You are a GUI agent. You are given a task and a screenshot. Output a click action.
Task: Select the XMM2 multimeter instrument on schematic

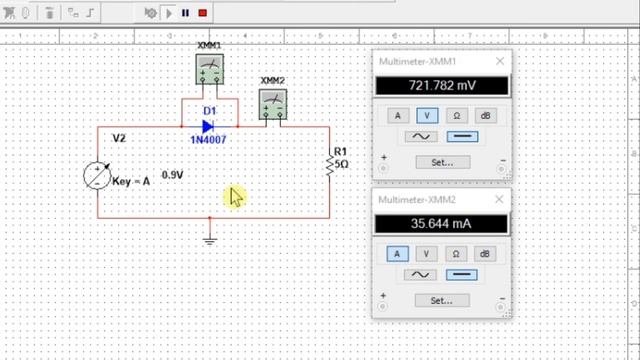[x=273, y=104]
